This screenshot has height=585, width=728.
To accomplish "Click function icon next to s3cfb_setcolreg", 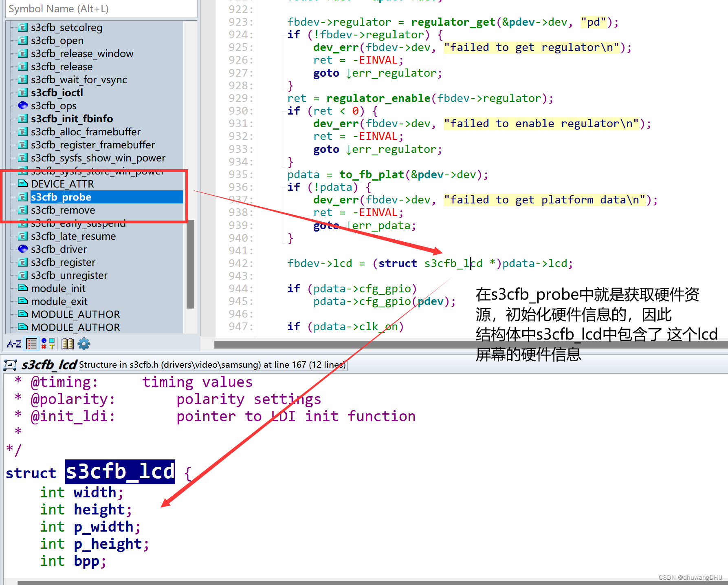I will (x=23, y=28).
